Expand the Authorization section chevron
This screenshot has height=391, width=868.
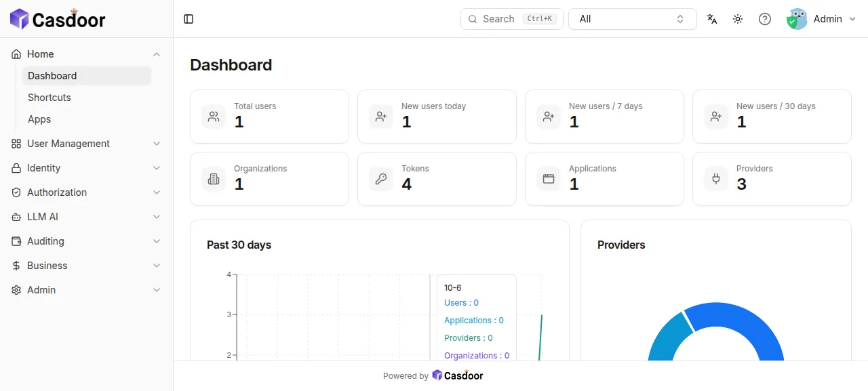pyautogui.click(x=157, y=192)
